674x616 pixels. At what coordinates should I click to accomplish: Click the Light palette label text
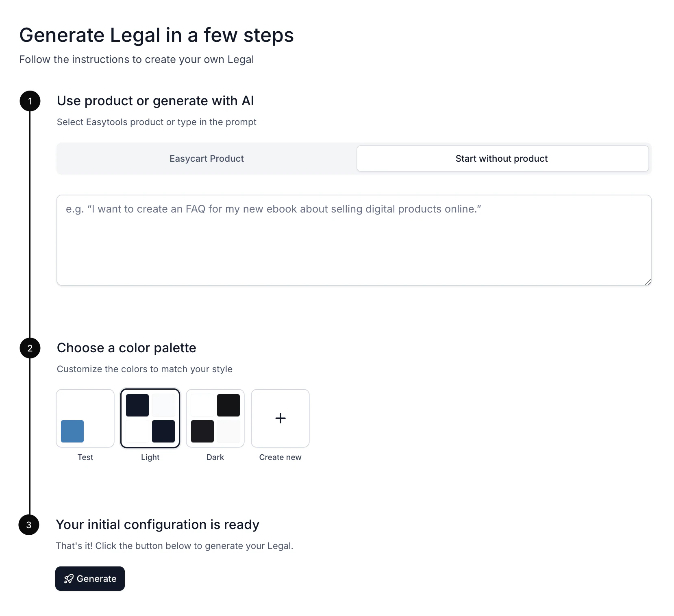coord(150,457)
